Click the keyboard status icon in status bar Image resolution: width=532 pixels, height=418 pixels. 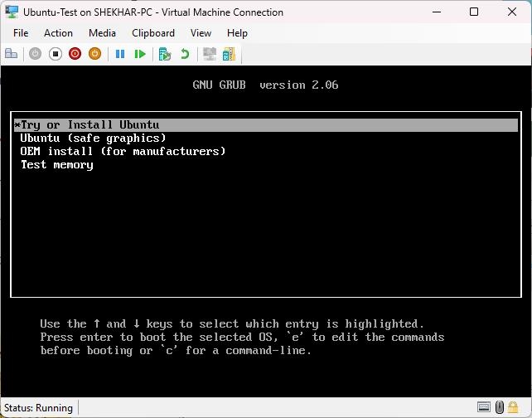coord(483,406)
